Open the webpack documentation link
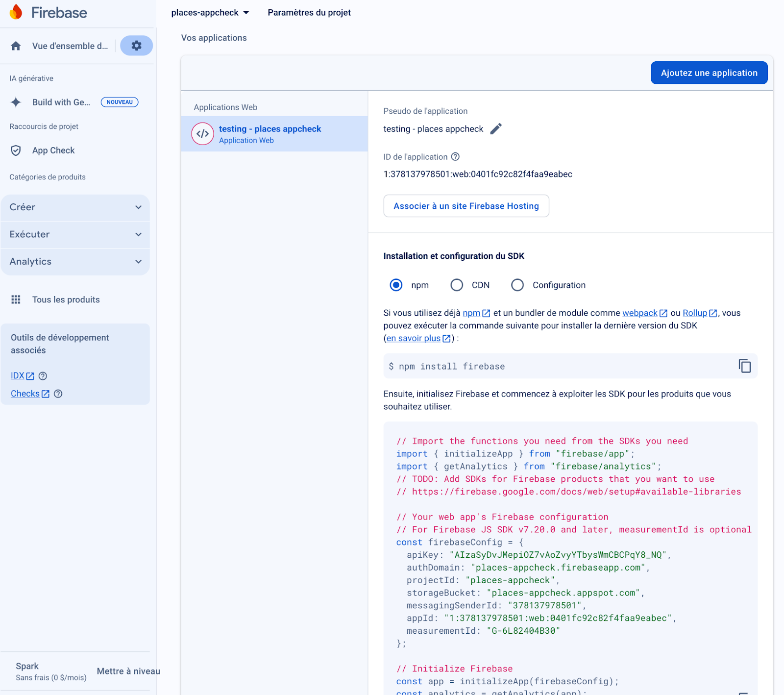 point(639,313)
